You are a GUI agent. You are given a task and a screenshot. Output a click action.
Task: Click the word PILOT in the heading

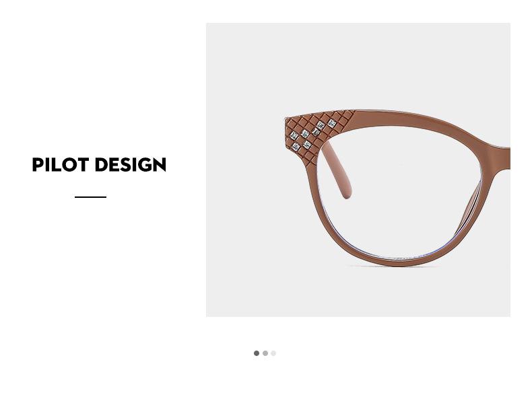[x=61, y=164]
